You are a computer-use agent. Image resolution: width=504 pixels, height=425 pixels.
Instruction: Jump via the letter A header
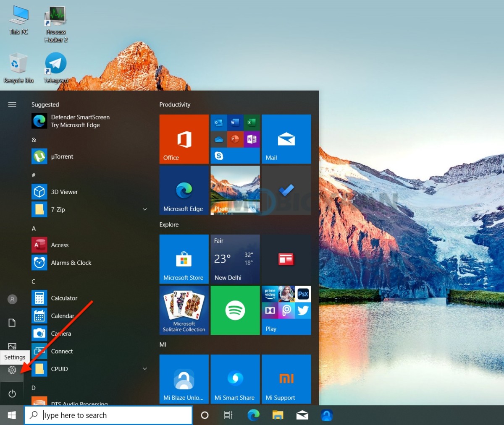click(33, 228)
